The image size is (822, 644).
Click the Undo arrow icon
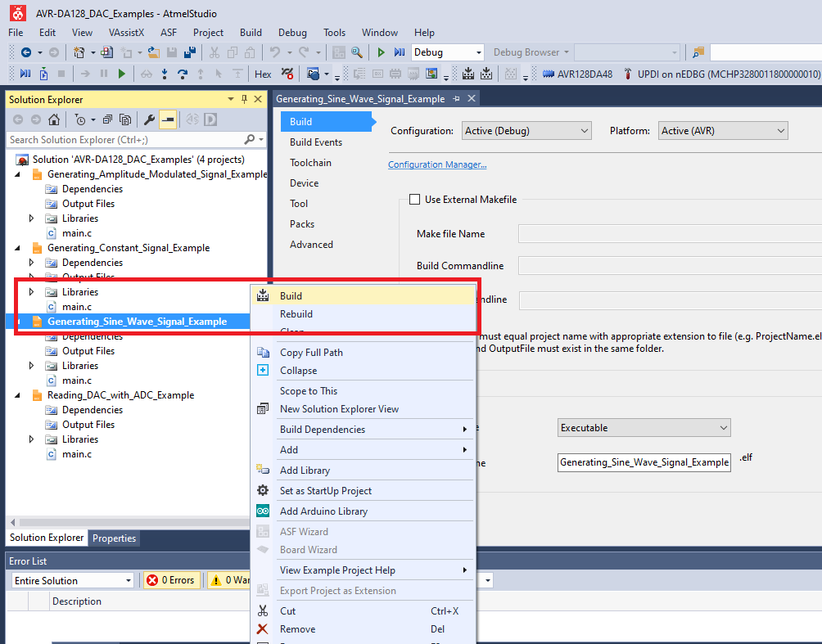275,52
